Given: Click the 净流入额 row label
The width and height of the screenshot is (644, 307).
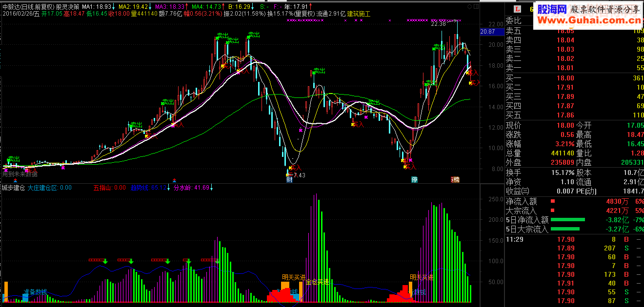Looking at the screenshot, I should click(x=521, y=201).
